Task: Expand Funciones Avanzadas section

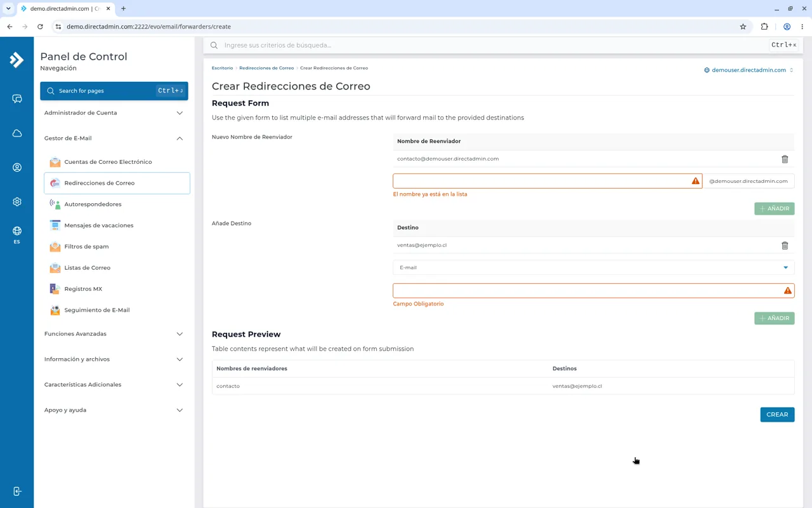Action: 114,334
